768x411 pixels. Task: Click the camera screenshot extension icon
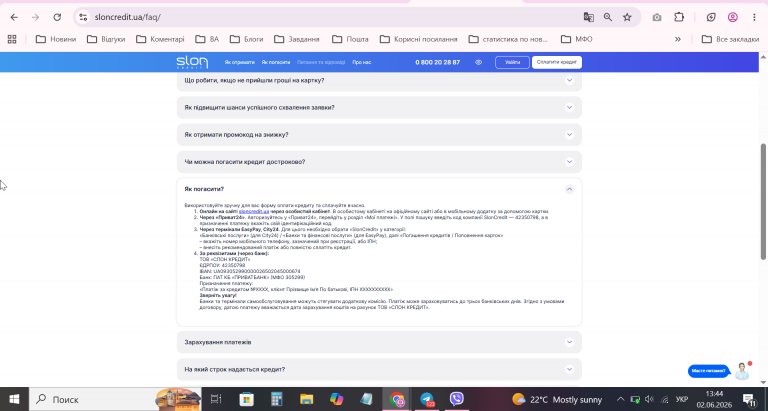(657, 17)
